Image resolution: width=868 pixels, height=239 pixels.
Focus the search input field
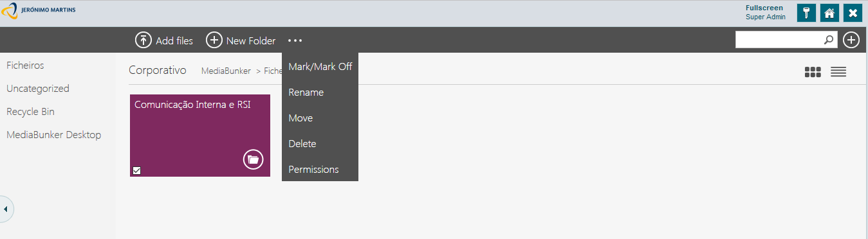point(779,40)
